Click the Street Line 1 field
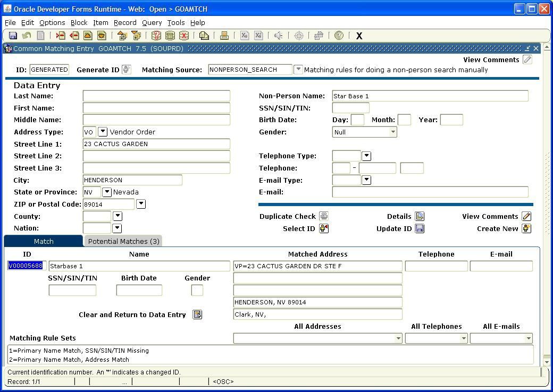 (156, 144)
